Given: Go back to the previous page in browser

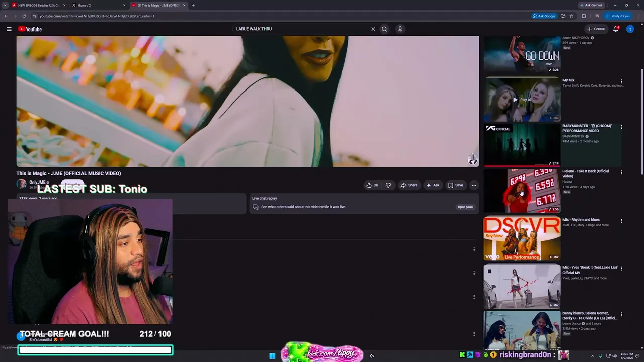Looking at the screenshot, I should [6, 16].
